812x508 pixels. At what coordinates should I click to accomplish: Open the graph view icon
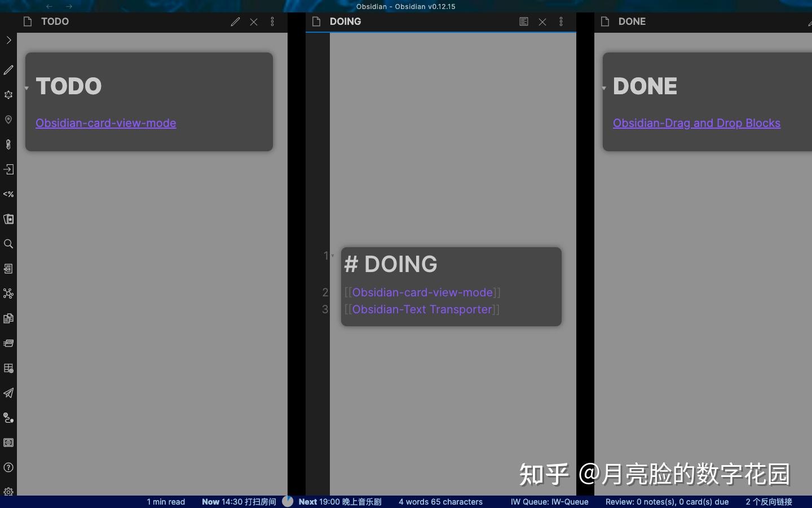8,294
